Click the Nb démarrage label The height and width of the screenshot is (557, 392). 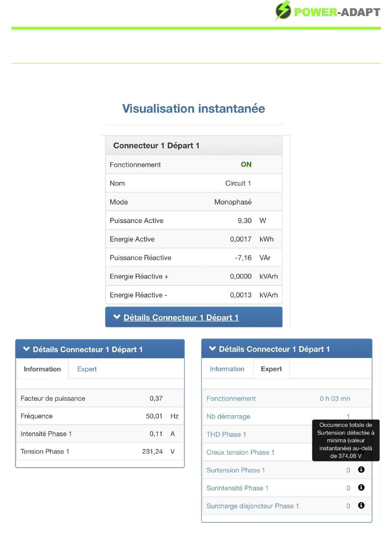228,416
